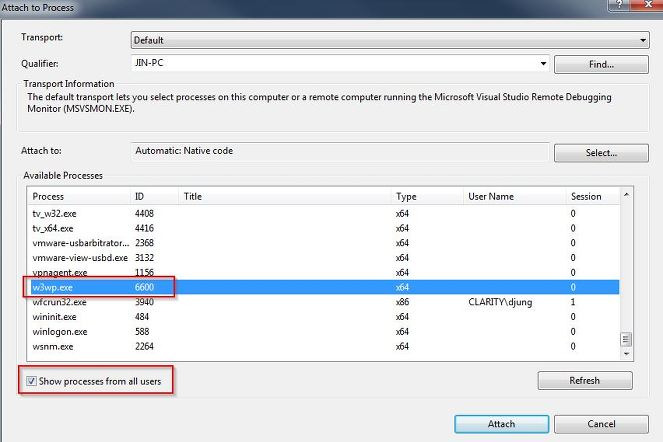
Task: Click the Select... button
Action: [601, 153]
